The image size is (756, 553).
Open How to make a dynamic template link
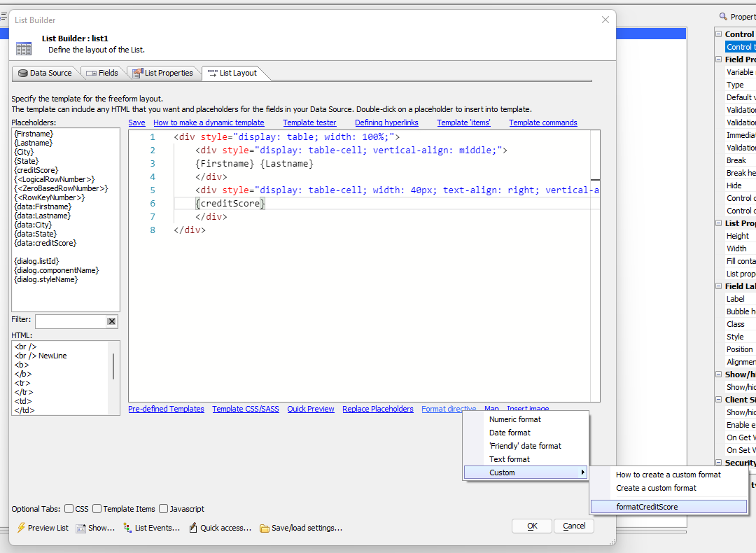click(x=209, y=122)
